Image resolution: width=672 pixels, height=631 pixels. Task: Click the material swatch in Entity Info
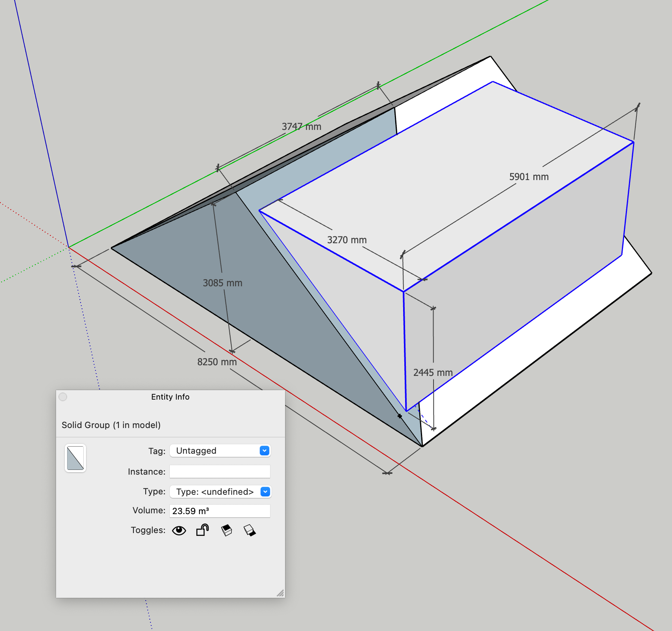(x=75, y=458)
